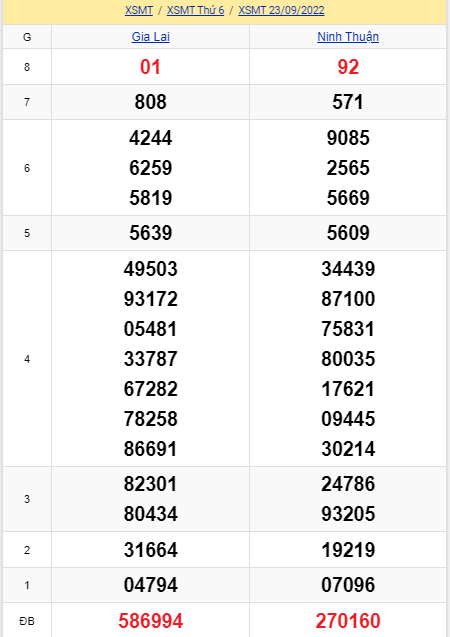Click Ninh Thuận prize 5 number 5609
This screenshot has height=637, width=450.
(x=348, y=233)
